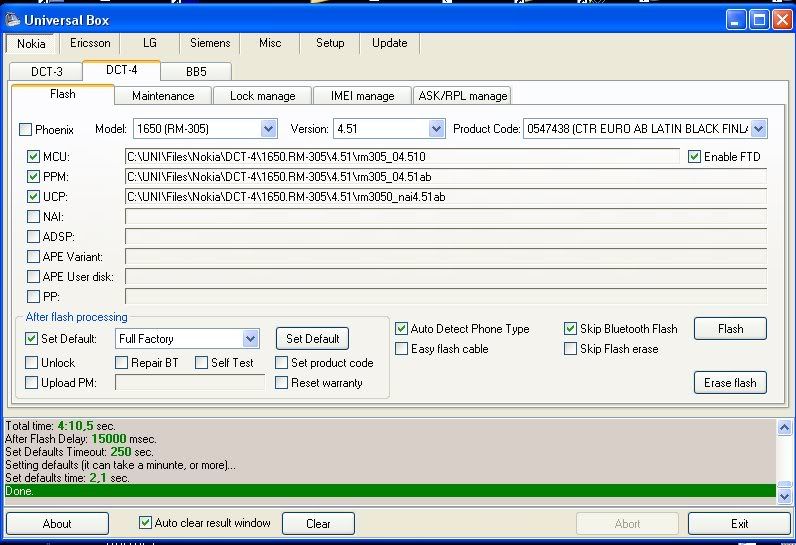Enable the ADSP checkbox
This screenshot has width=796, height=545.
pos(33,236)
